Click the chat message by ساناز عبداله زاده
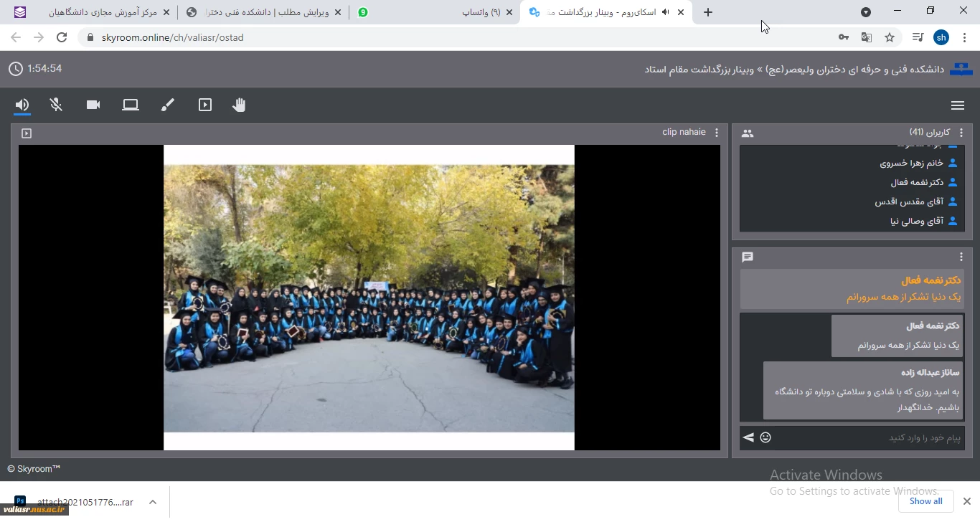 [x=864, y=390]
